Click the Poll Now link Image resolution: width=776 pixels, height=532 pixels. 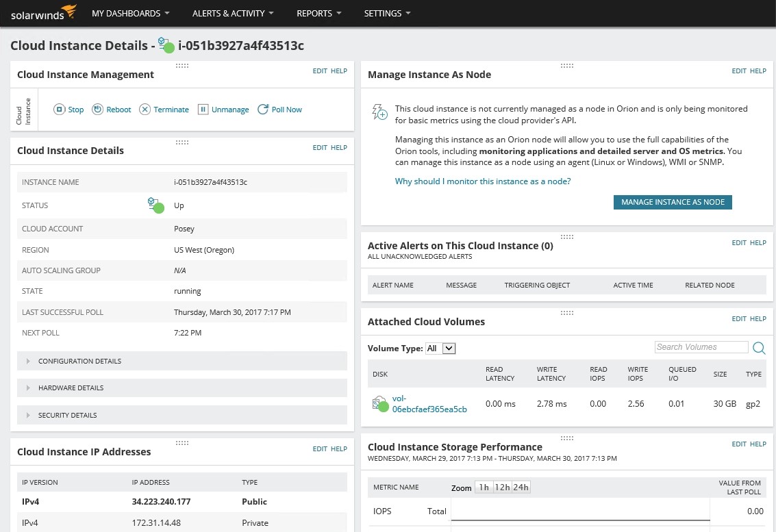coord(286,110)
